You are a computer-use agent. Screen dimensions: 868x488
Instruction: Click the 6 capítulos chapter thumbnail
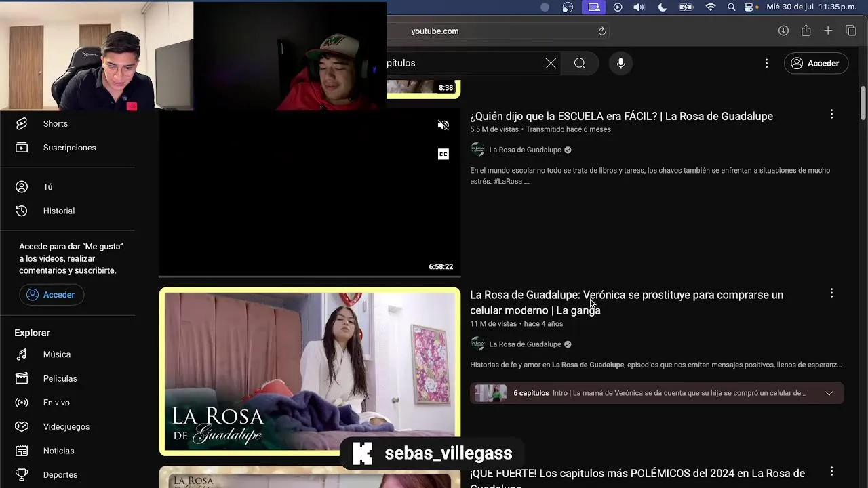(490, 393)
